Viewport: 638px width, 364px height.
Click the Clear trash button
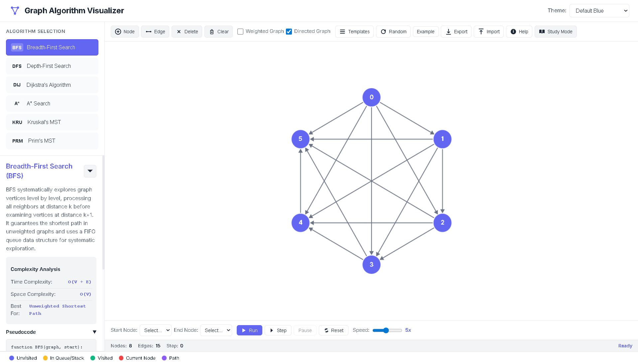[x=218, y=32]
